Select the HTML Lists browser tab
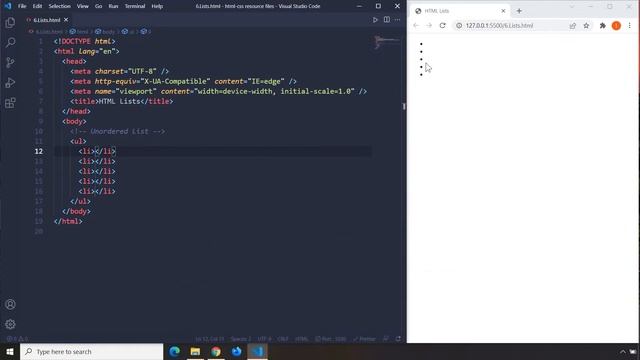This screenshot has height=360, width=640. point(459,11)
